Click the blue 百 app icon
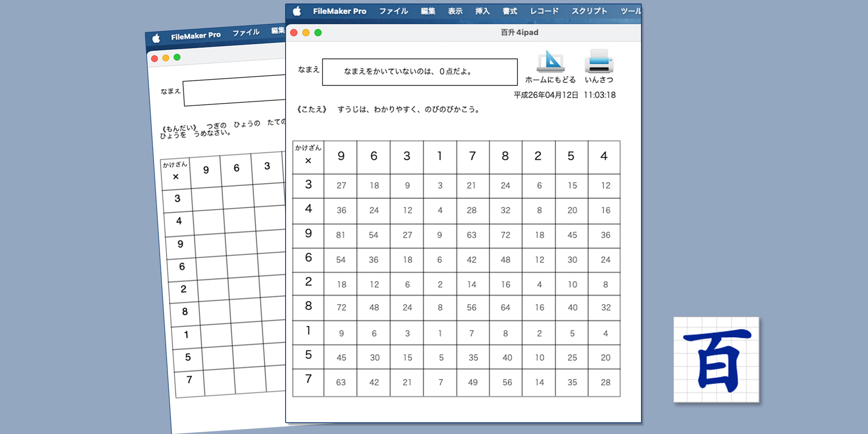 pos(716,360)
